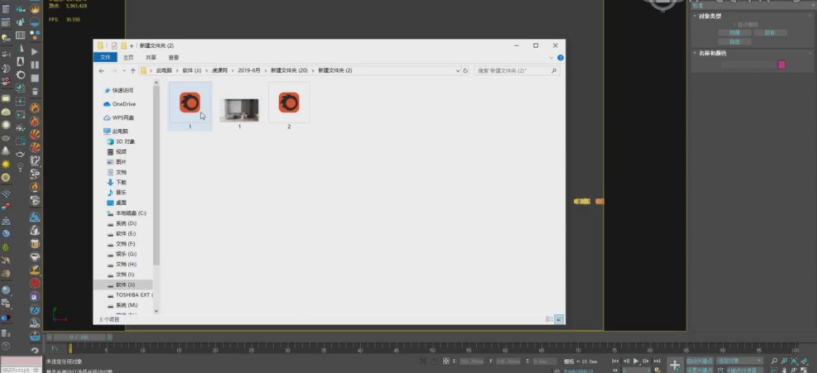Image resolution: width=817 pixels, height=373 pixels.
Task: Click the Explorer back arrow
Action: pos(102,70)
